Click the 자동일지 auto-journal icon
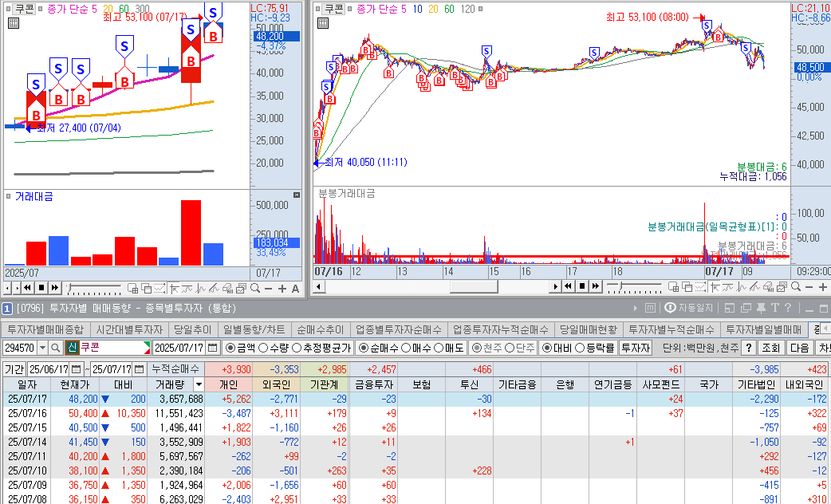 pyautogui.click(x=689, y=308)
